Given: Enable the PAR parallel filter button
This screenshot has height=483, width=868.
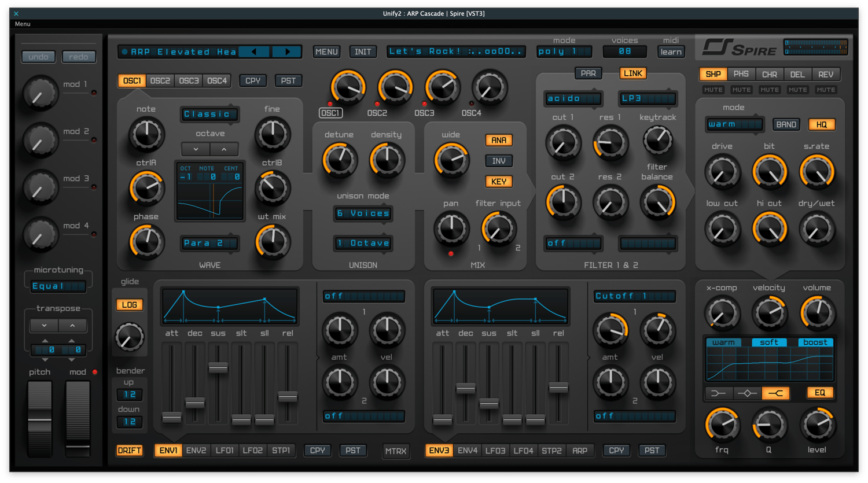Looking at the screenshot, I should coord(589,73).
